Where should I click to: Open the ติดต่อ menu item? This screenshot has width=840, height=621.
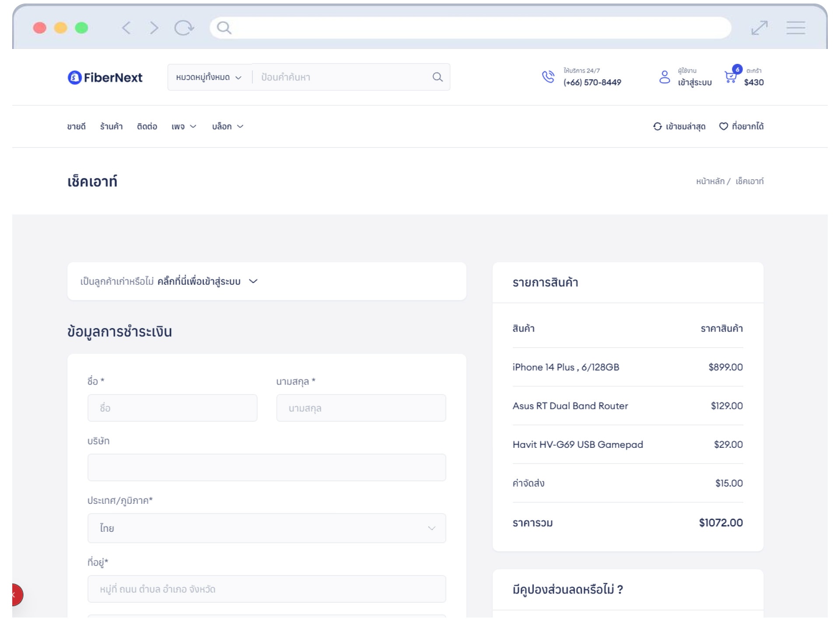(x=147, y=126)
